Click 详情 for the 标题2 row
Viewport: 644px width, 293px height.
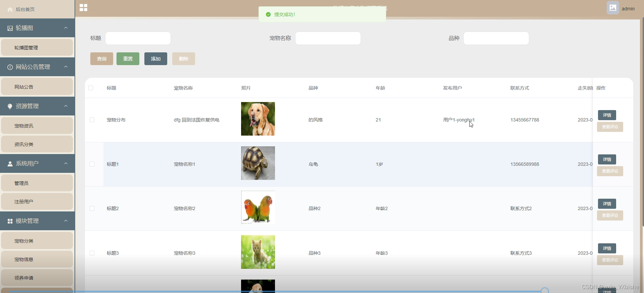pyautogui.click(x=607, y=204)
